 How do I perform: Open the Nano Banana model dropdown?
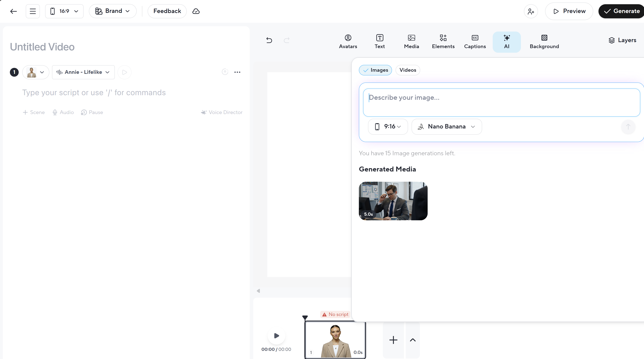pyautogui.click(x=446, y=126)
